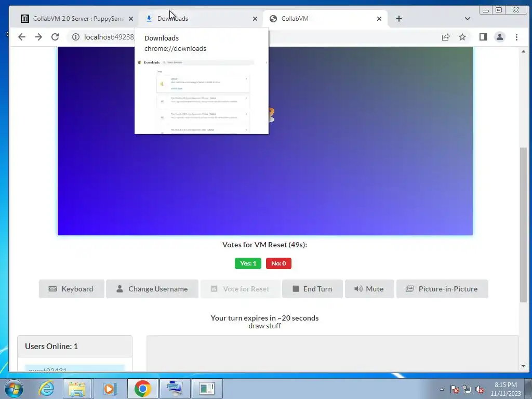Open the Chrome three-dot menu
This screenshot has height=399, width=532.
pos(516,37)
